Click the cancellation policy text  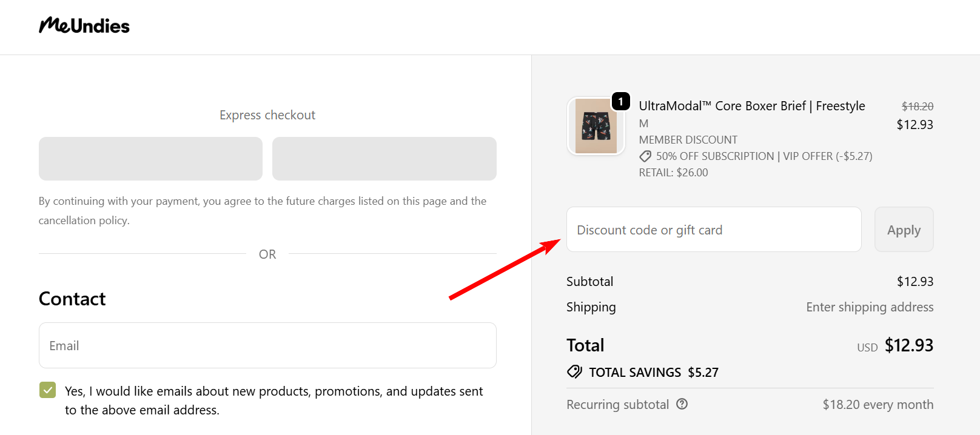84,221
